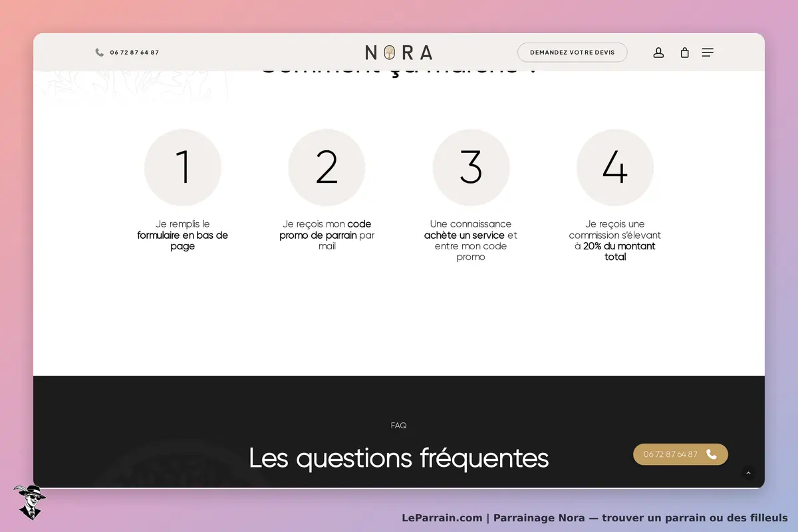
Task: Open the hamburger menu icon
Action: pos(708,53)
